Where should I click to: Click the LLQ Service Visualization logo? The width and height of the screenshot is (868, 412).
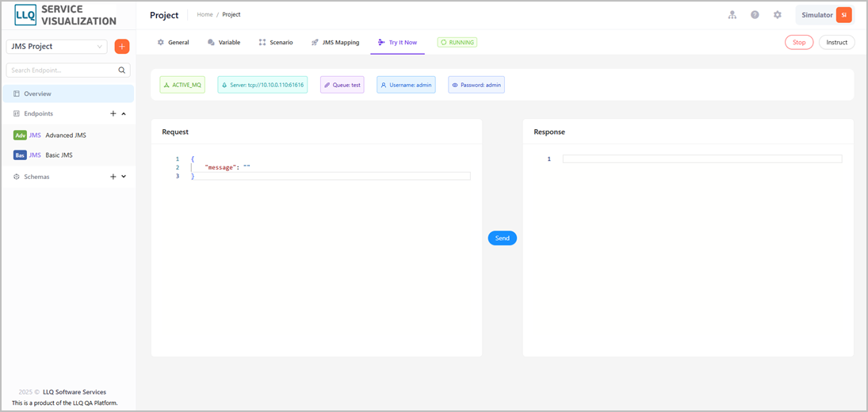[x=65, y=16]
